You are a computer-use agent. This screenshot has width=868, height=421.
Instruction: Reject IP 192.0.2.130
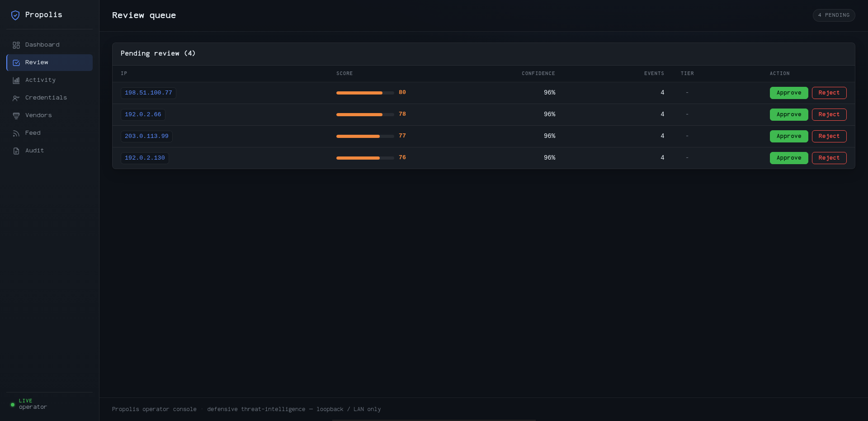[829, 158]
